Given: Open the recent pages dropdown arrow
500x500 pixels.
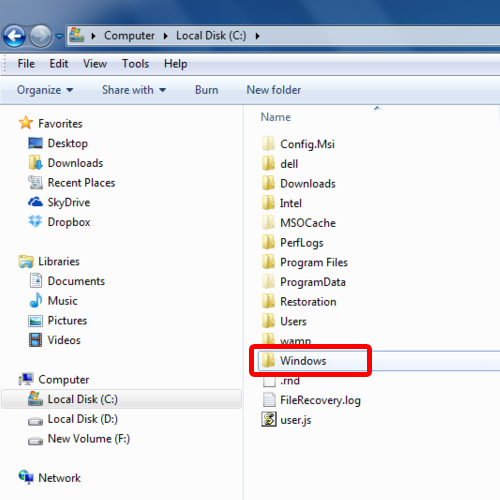Looking at the screenshot, I should coord(60,36).
